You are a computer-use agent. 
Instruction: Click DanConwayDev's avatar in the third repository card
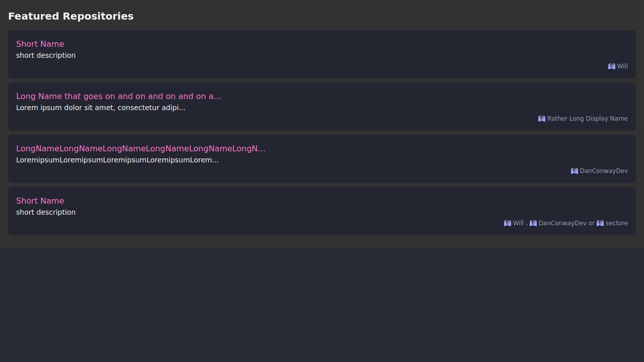point(575,171)
